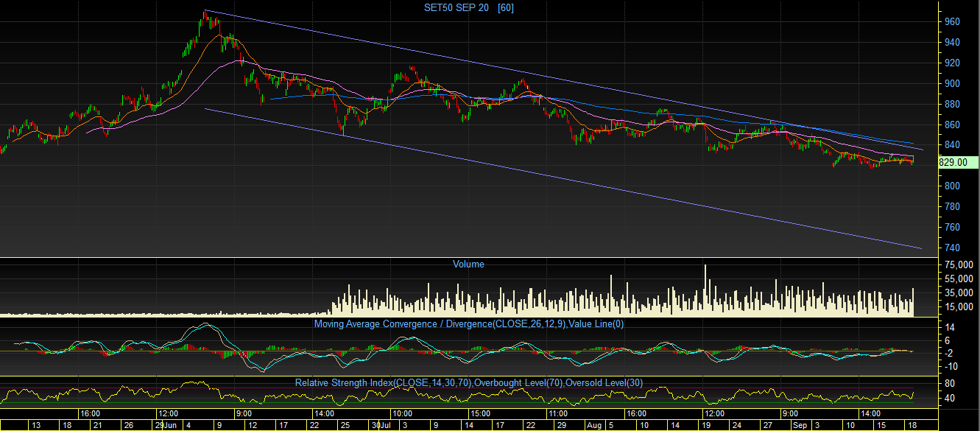Click the Sep month label on date axis

tap(800, 425)
